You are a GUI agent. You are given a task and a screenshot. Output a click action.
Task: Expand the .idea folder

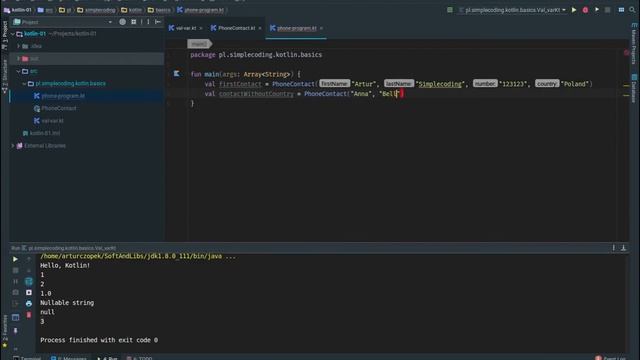[x=18, y=46]
